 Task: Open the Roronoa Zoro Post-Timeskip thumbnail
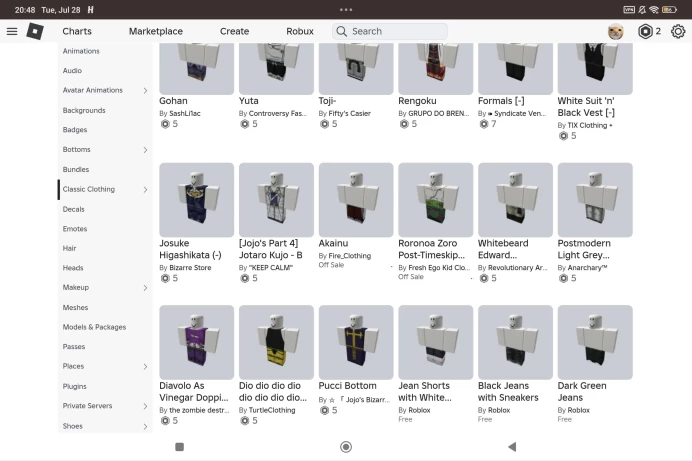pyautogui.click(x=436, y=200)
